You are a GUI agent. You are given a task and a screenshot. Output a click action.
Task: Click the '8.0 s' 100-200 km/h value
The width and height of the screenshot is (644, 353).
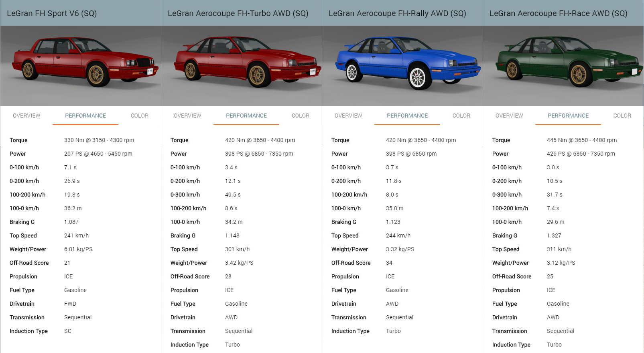tap(392, 195)
